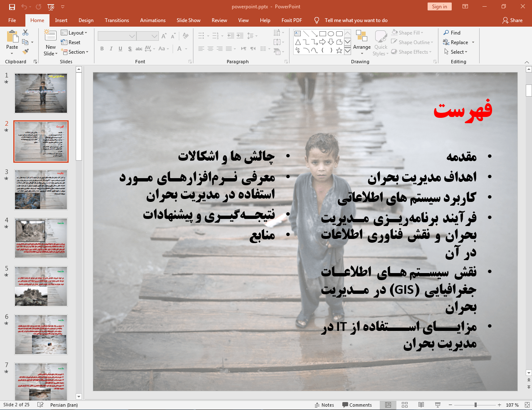Viewport: 532px width, 410px height.
Task: Open Shape Outline options
Action: 412,42
